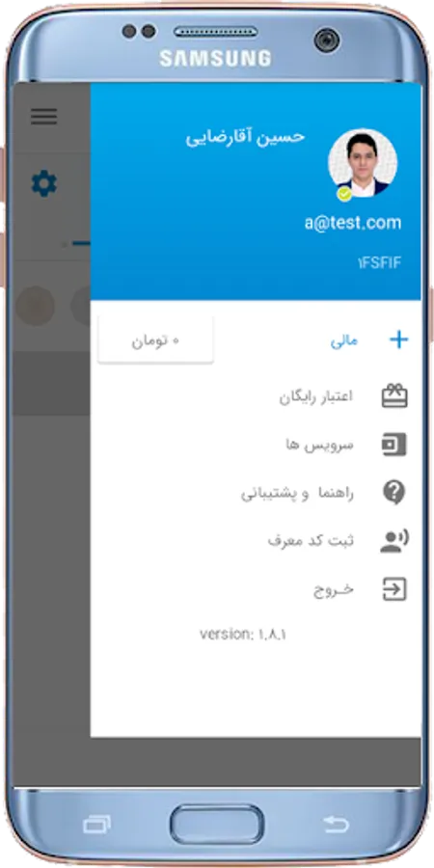Viewport: 434px width, 868px height.
Task: Select the مالی menu item
Action: (344, 341)
